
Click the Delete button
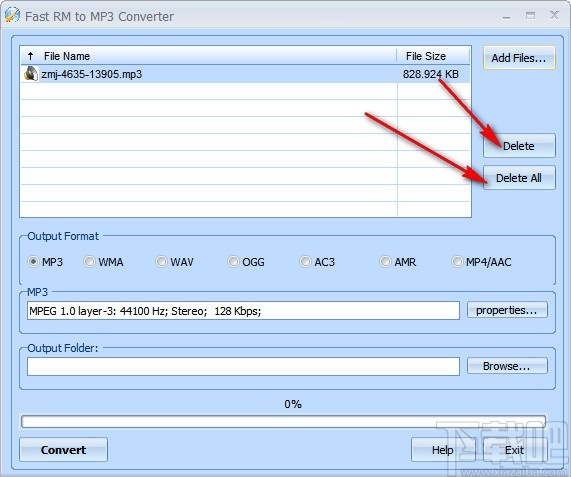coord(519,146)
